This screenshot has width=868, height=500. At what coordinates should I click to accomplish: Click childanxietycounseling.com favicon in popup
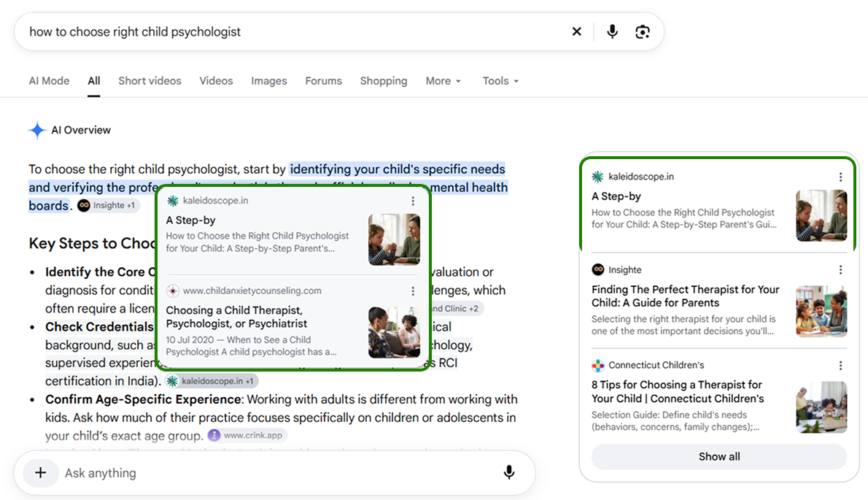[x=173, y=291]
